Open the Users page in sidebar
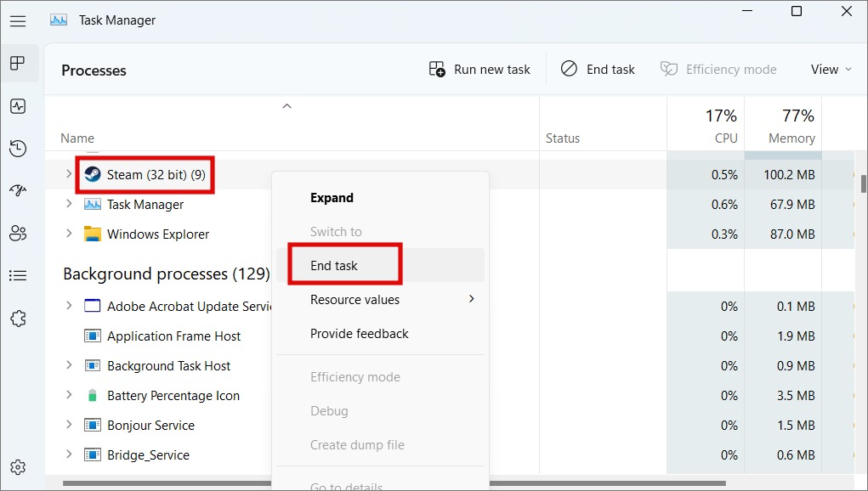 (x=18, y=234)
